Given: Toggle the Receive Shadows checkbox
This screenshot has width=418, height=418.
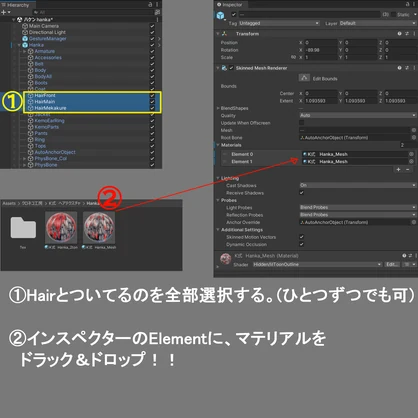Looking at the screenshot, I should pos(302,193).
